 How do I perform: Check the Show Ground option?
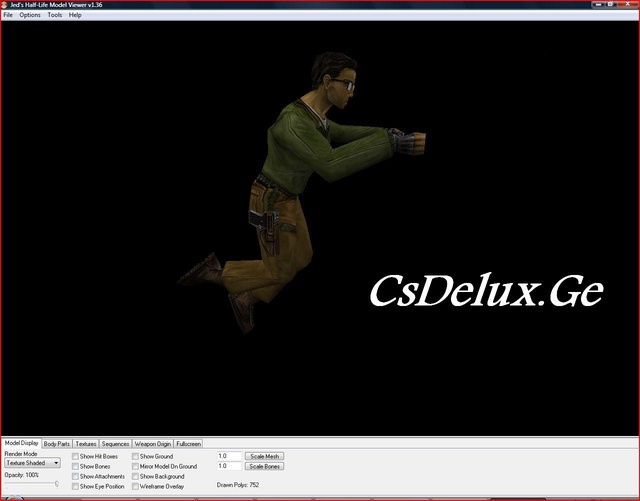[135, 456]
